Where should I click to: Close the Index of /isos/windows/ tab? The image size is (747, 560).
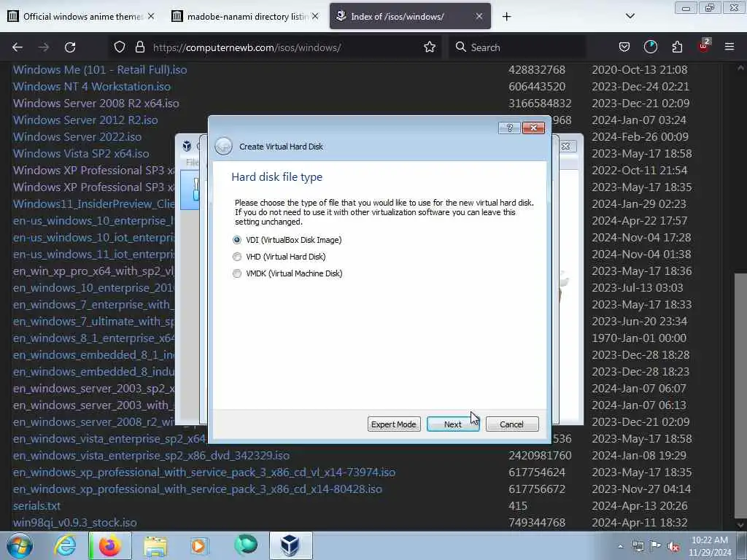pos(479,16)
